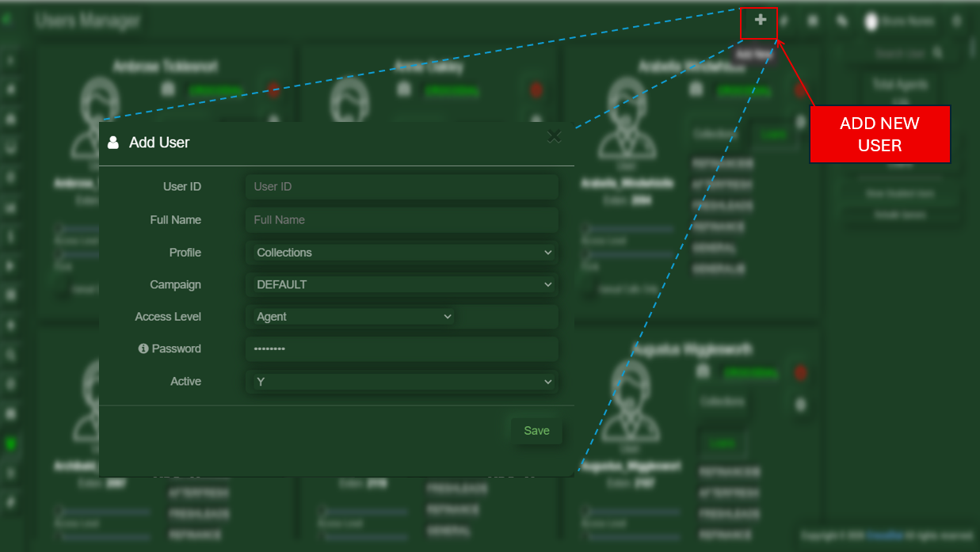
Task: Click the info icon beside Password
Action: click(143, 348)
